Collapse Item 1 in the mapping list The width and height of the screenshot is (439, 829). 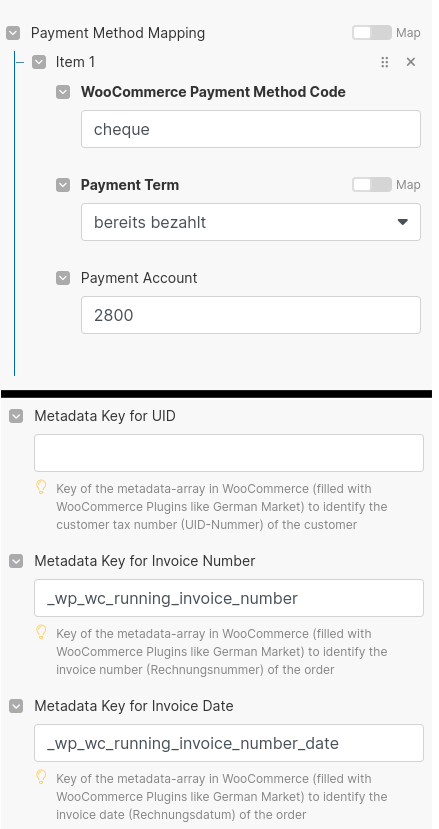pos(39,62)
